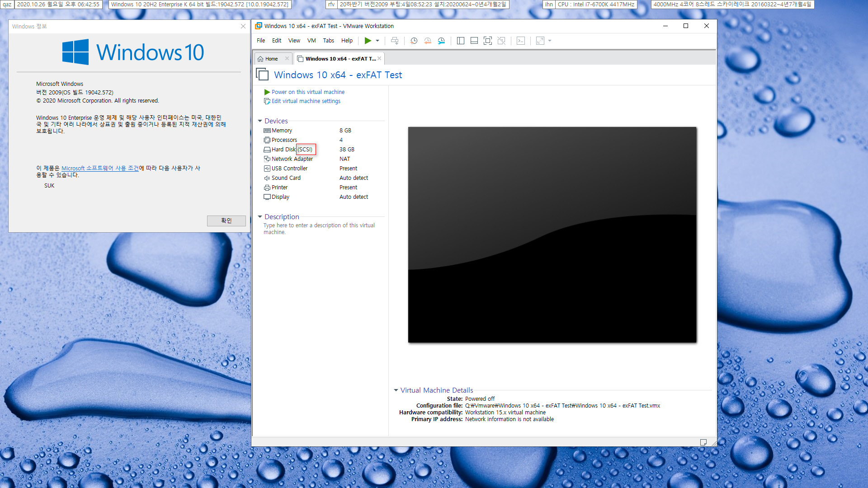
Task: Open the VM menu
Action: tap(311, 41)
